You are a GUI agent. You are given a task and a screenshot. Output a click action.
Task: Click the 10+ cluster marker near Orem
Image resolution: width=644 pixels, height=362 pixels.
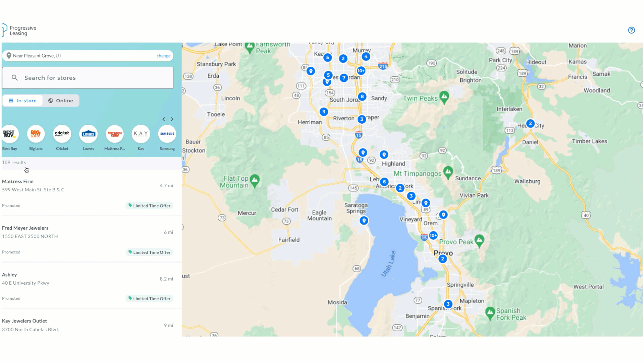(x=433, y=235)
